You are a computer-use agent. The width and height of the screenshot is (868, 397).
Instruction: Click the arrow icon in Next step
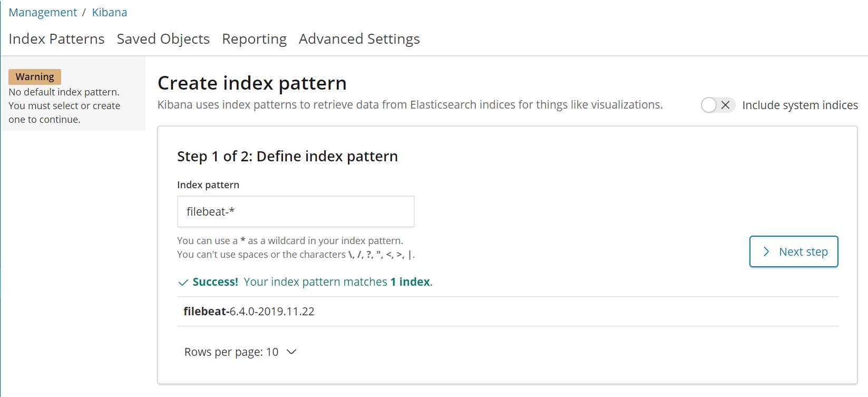coord(766,251)
